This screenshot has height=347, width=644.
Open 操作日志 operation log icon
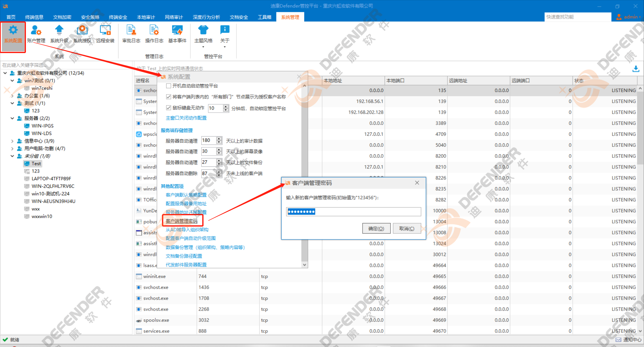pyautogui.click(x=154, y=30)
